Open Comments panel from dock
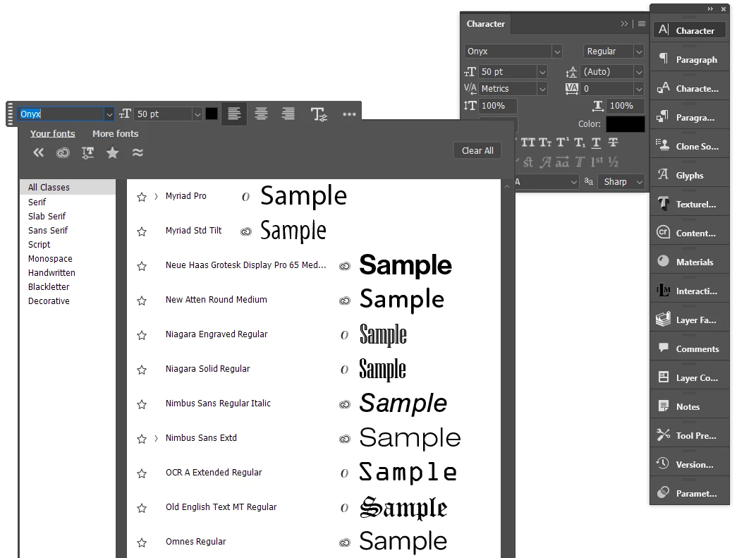 pyautogui.click(x=690, y=349)
